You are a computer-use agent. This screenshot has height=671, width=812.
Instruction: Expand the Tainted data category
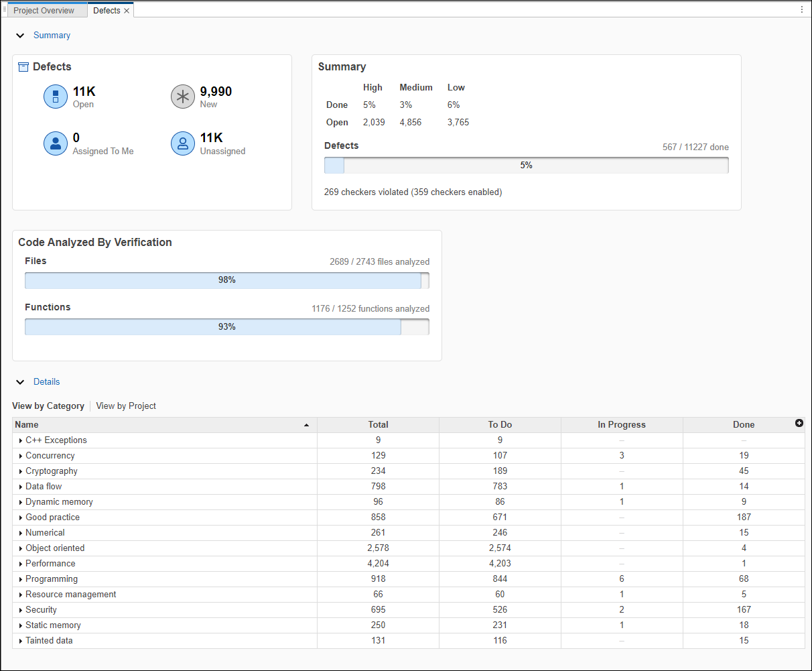21,641
